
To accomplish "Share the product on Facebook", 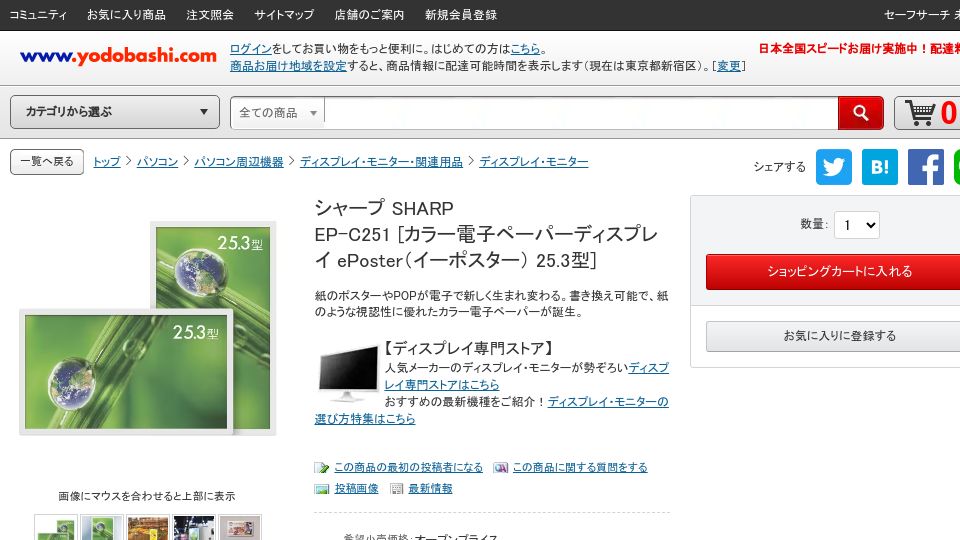I will [926, 167].
